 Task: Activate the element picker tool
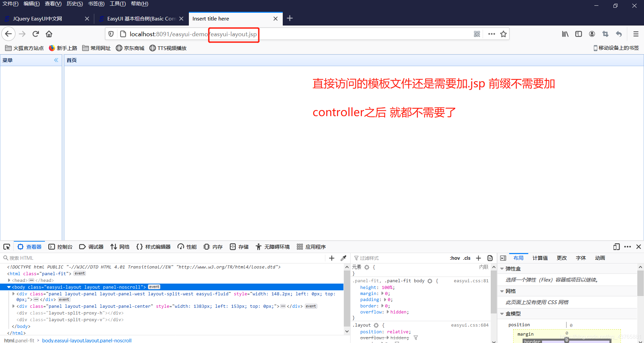click(7, 247)
